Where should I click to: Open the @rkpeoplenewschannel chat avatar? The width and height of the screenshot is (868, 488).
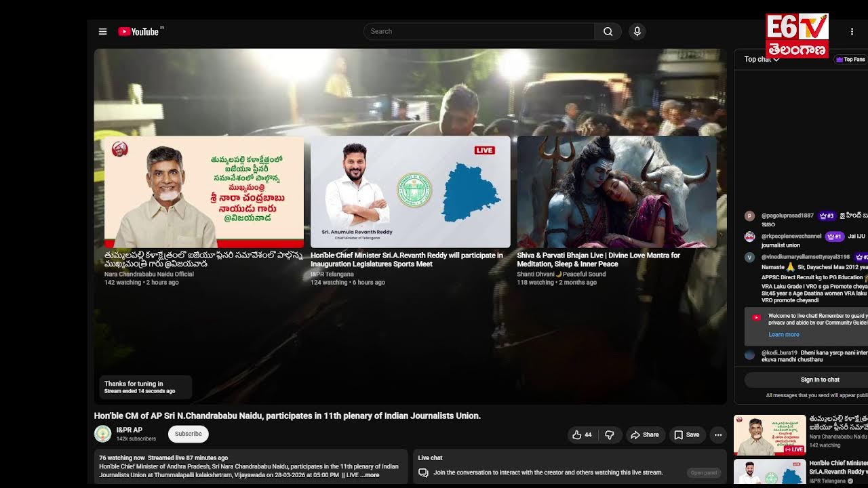point(749,237)
